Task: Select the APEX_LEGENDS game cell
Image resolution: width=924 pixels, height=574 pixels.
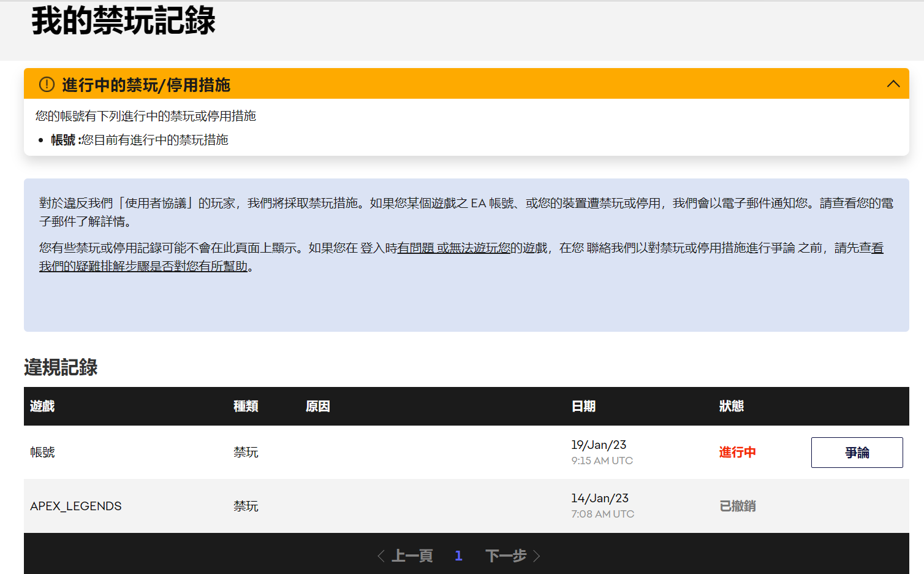Action: (76, 506)
